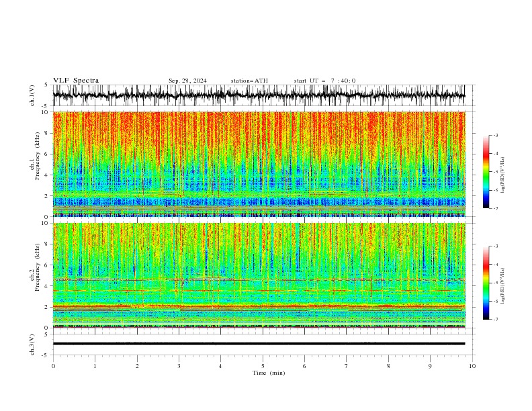This screenshot has width=532, height=411.
Task: Click inside the ch.2 spectrogram panel
Action: click(259, 275)
